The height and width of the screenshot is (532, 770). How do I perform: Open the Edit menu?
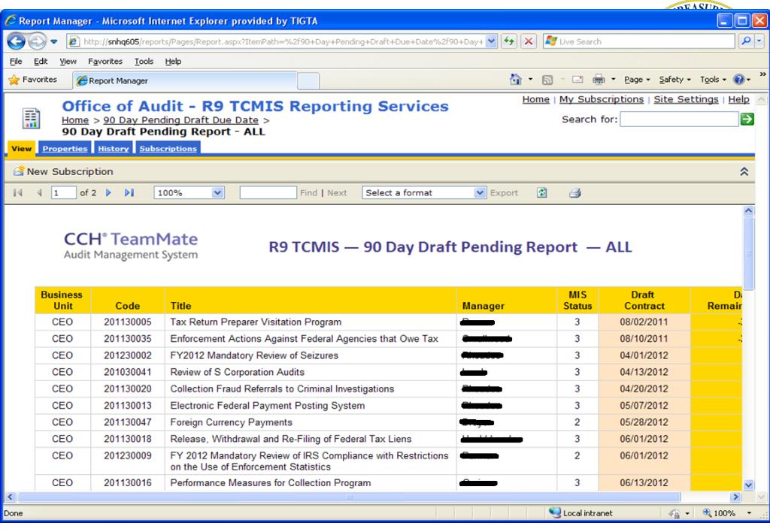41,62
